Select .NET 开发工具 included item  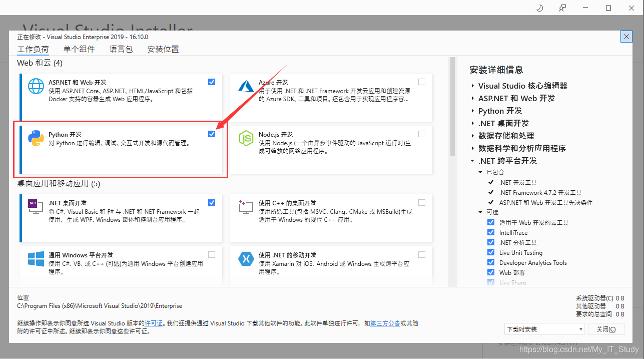(x=518, y=182)
